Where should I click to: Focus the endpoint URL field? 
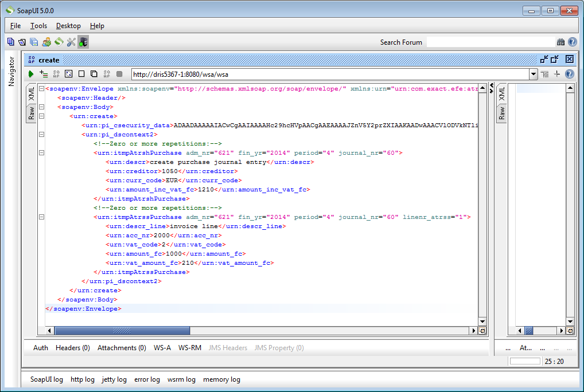[330, 75]
